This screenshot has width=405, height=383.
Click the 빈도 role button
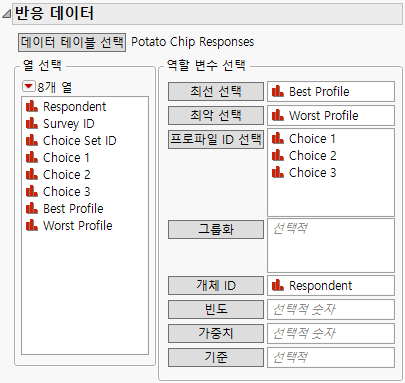216,309
